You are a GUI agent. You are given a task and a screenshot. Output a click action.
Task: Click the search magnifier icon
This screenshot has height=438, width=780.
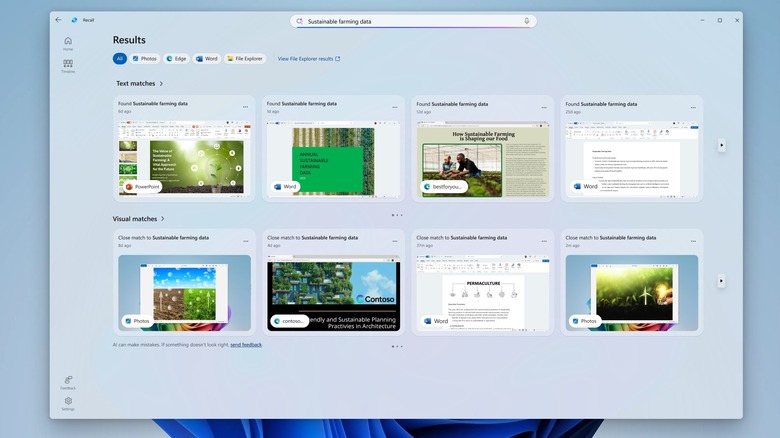299,21
